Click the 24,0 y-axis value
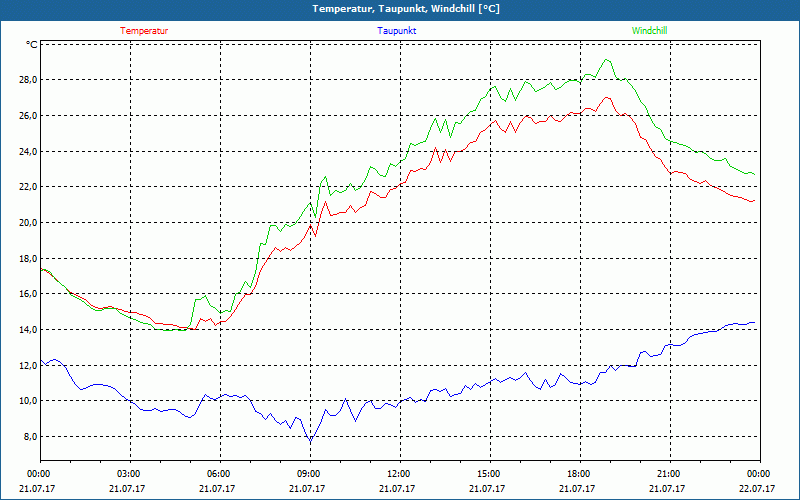This screenshot has width=800, height=500. 29,152
